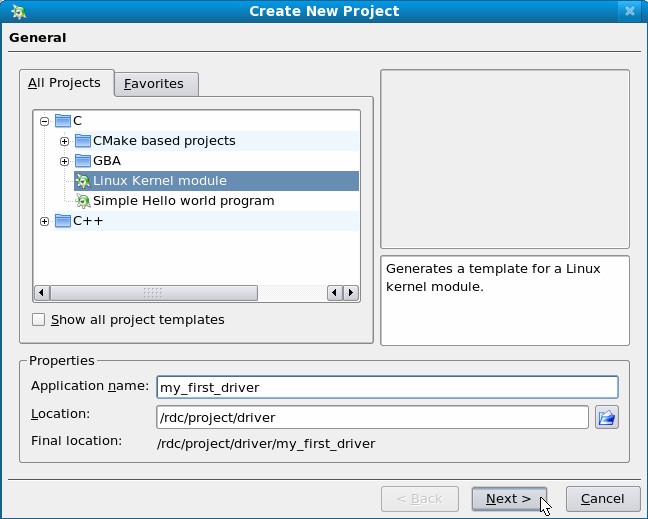
Task: Click the C folder icon
Action: (63, 121)
